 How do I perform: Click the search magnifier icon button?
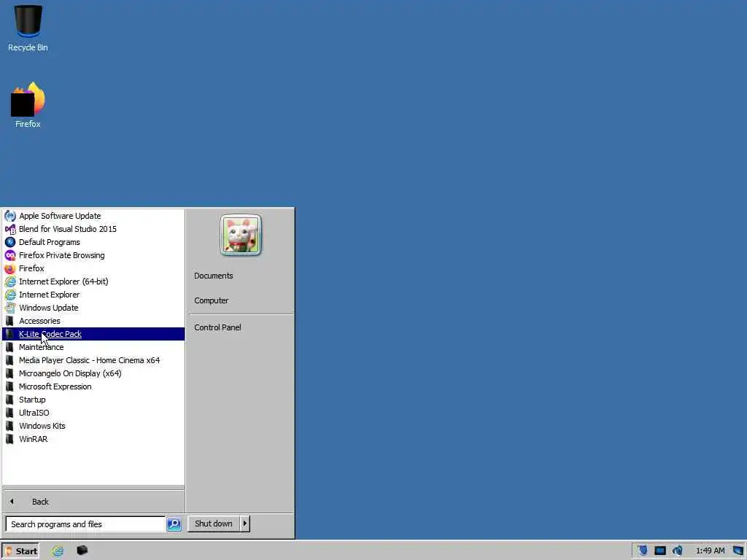click(174, 524)
